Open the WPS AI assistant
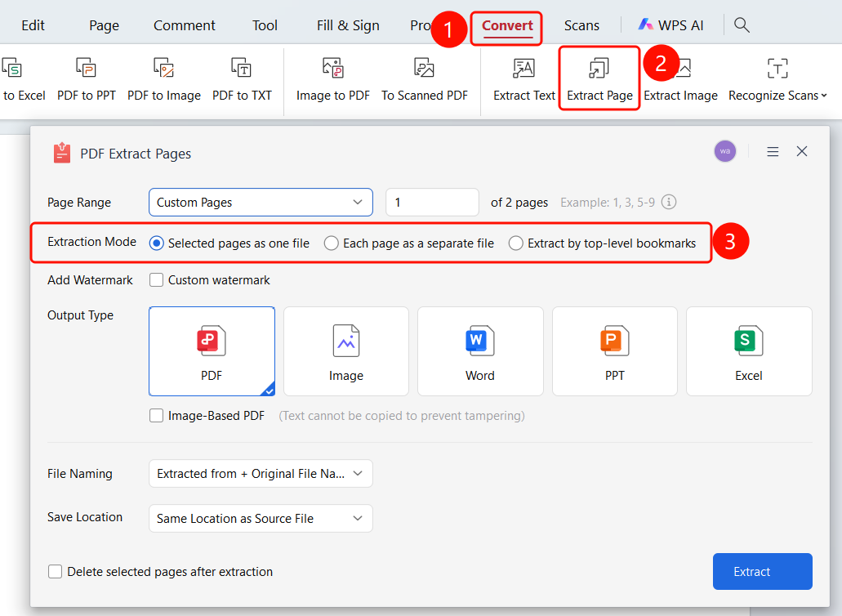The width and height of the screenshot is (842, 616). [x=670, y=25]
